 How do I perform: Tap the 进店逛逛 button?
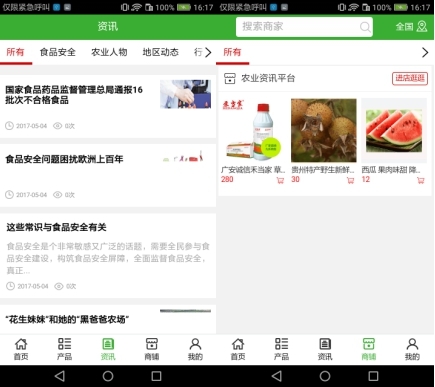coord(410,78)
